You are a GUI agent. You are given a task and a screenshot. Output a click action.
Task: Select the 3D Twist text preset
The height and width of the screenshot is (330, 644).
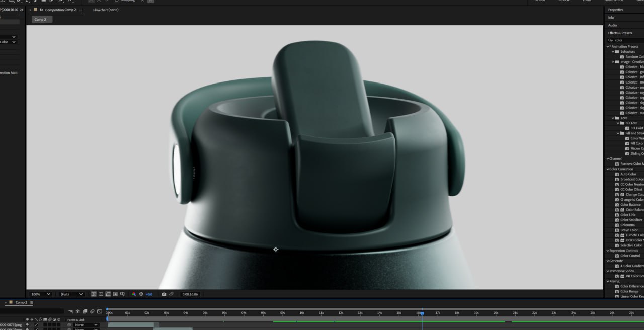[x=637, y=128]
